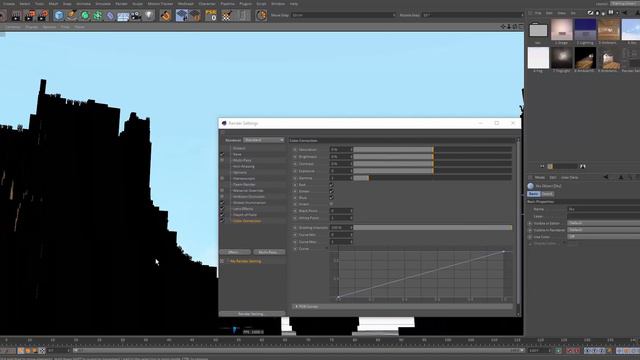Toggle the Save checkbox in Render Settings
The width and height of the screenshot is (640, 360).
tap(222, 154)
